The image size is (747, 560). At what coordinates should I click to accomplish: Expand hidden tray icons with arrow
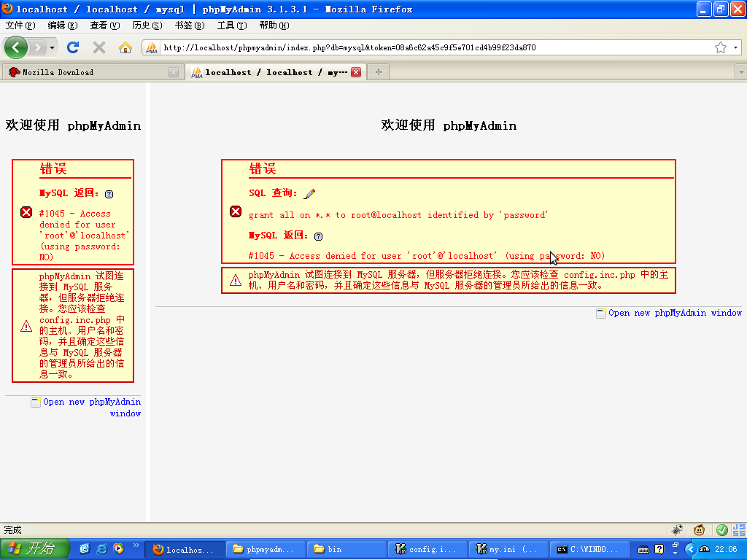[x=690, y=550]
